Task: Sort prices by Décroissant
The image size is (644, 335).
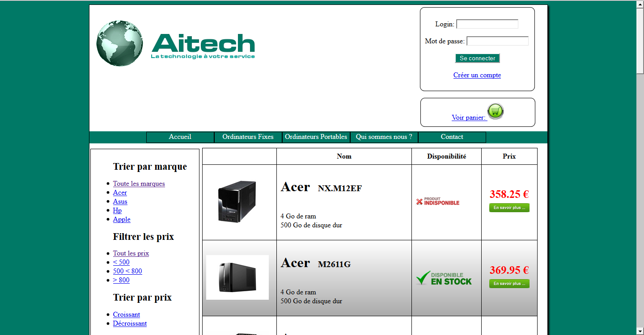Action: click(x=130, y=323)
